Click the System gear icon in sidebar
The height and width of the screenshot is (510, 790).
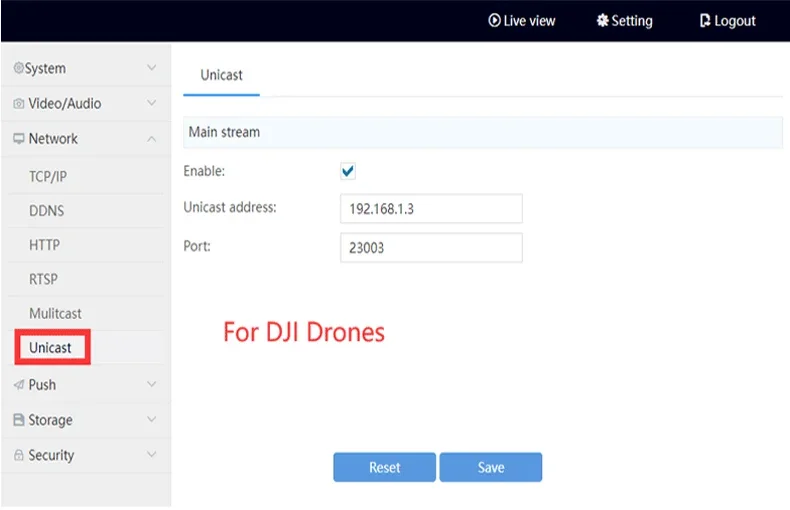(x=19, y=68)
